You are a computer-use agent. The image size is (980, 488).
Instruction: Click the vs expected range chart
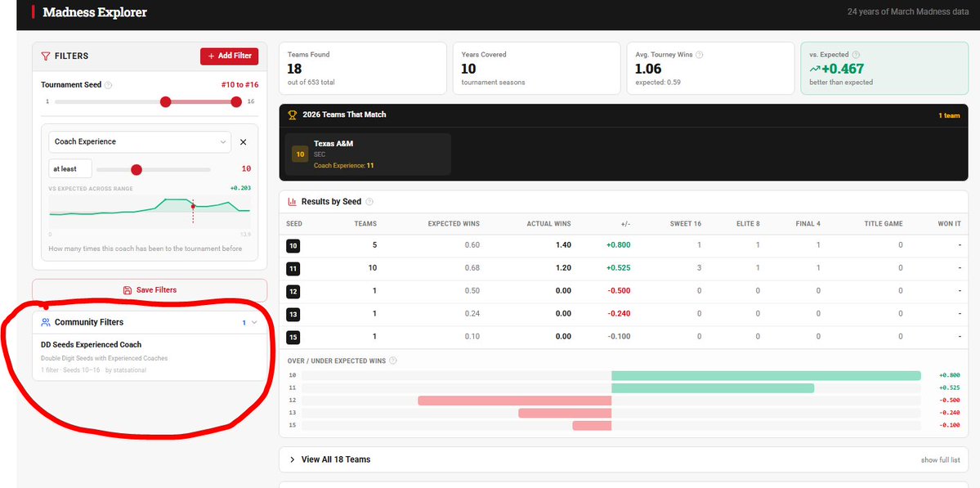pos(150,211)
